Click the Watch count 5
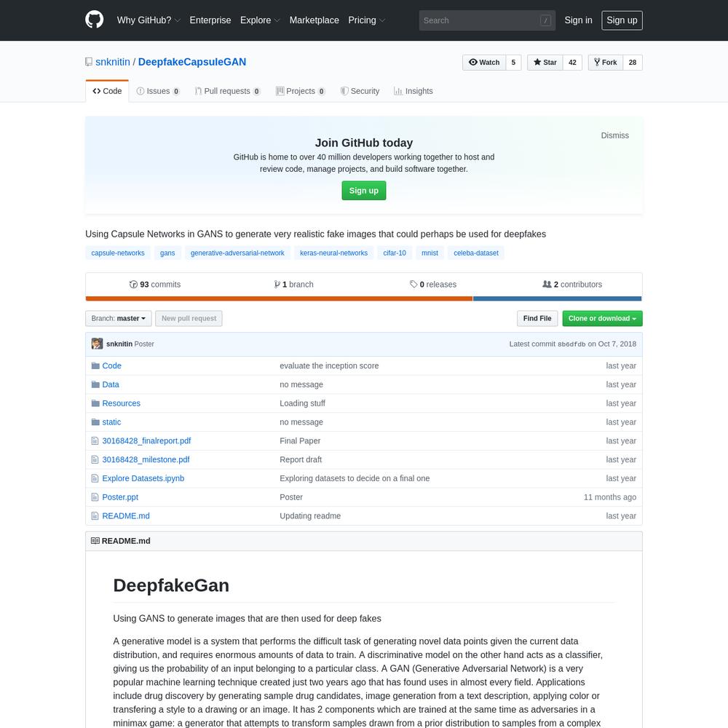The width and height of the screenshot is (728, 728). 513,62
